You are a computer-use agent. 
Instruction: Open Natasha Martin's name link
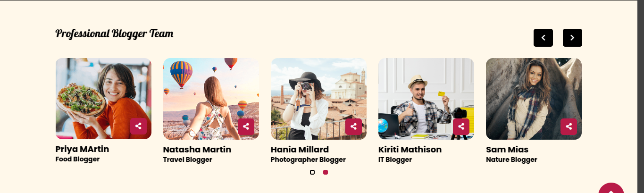pos(197,150)
